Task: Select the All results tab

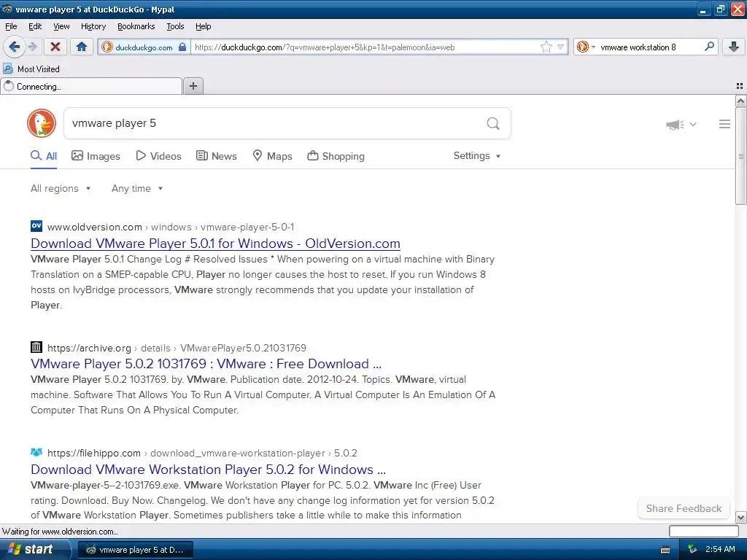Action: point(44,156)
